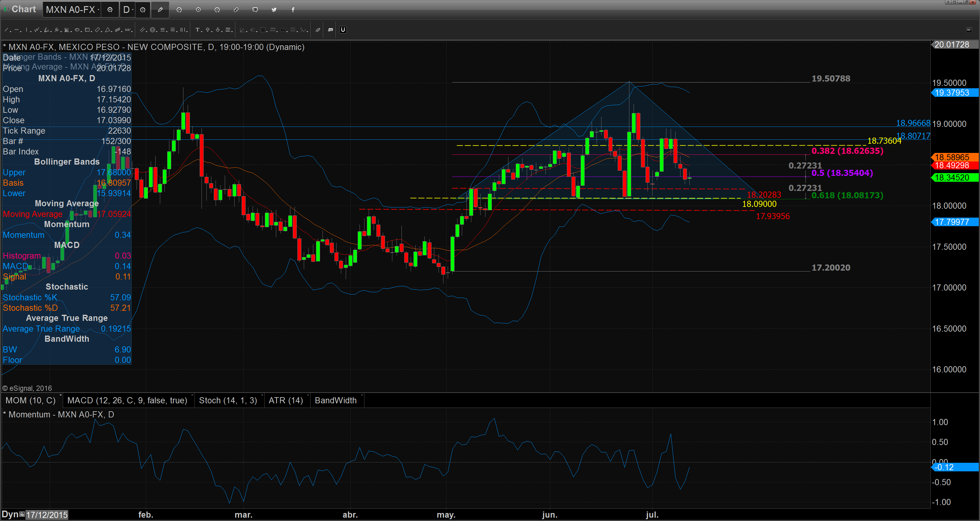Select the fan lines drawing tool
The width and height of the screenshot is (980, 521).
47,30
